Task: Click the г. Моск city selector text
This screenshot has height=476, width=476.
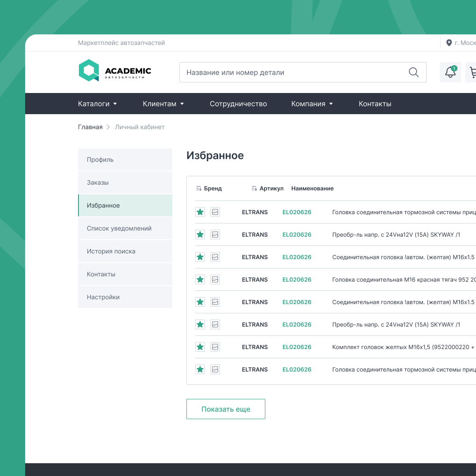Action: tap(465, 43)
